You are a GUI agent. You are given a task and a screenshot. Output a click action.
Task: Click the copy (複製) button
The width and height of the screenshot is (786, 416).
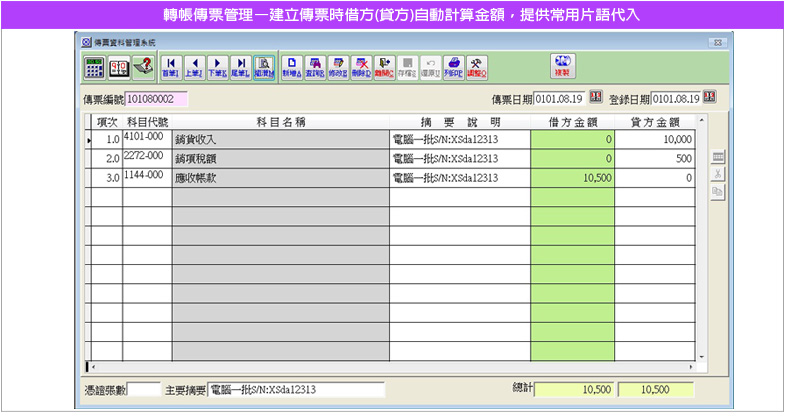coord(561,66)
